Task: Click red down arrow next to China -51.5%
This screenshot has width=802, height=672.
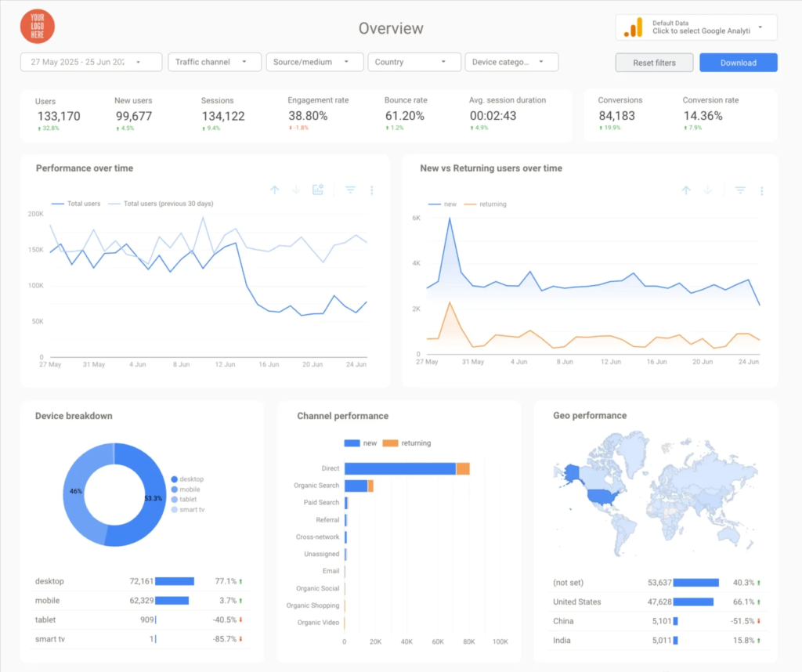Action: (x=759, y=621)
